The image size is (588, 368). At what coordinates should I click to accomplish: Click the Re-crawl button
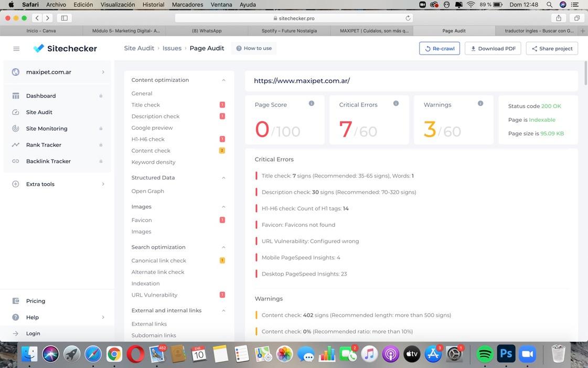[x=440, y=48]
